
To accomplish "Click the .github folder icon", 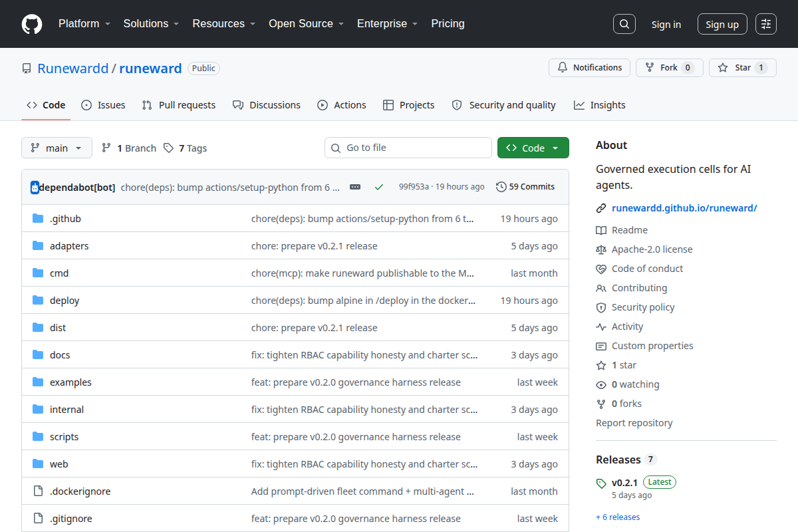I will pyautogui.click(x=38, y=219).
